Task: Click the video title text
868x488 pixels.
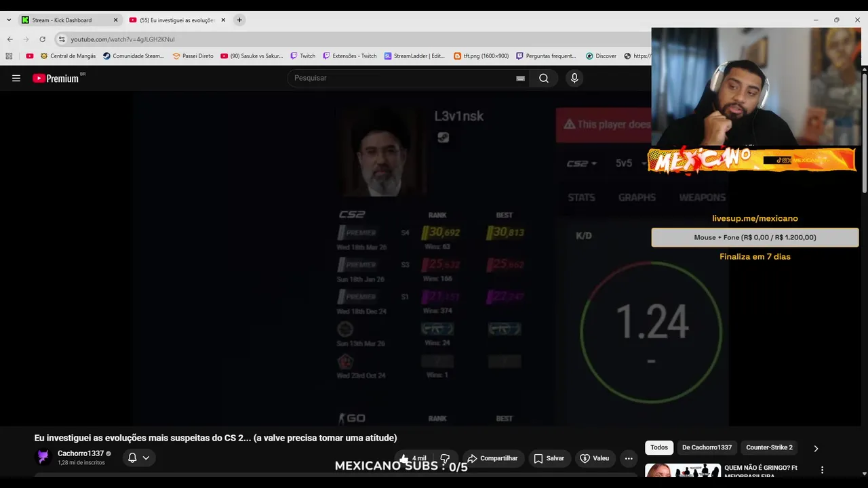Action: click(216, 438)
